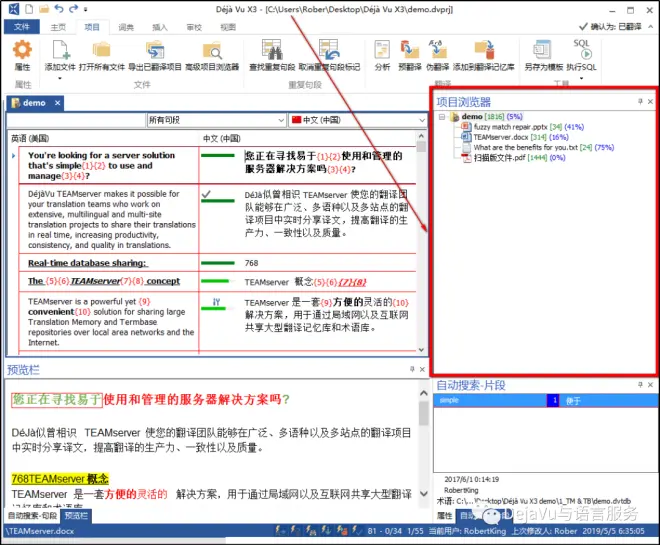Click the 添加文件 add-file icon
The height and width of the screenshot is (545, 660).
61,50
